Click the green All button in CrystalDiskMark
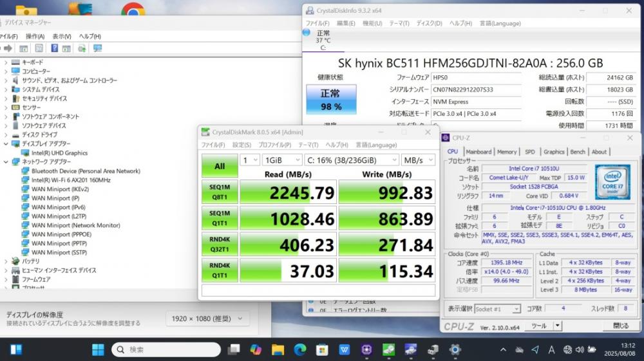Viewport: 644px width, 361px height. (220, 166)
